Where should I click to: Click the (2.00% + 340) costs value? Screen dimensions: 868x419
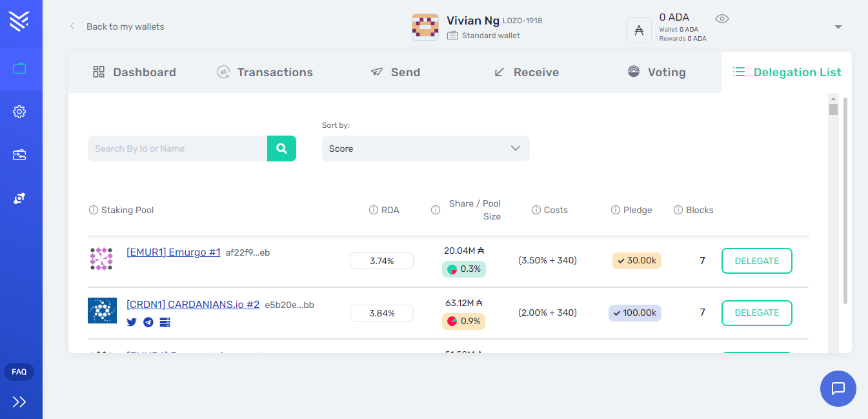[547, 312]
